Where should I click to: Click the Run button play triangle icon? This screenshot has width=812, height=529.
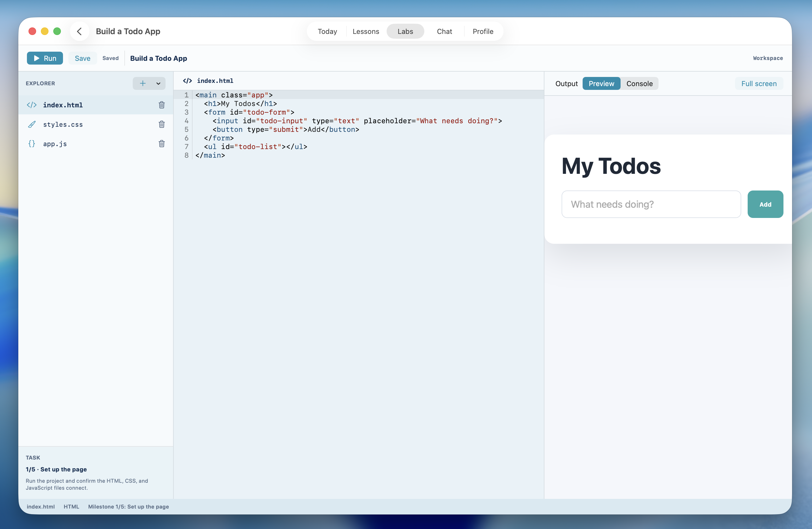(x=37, y=58)
